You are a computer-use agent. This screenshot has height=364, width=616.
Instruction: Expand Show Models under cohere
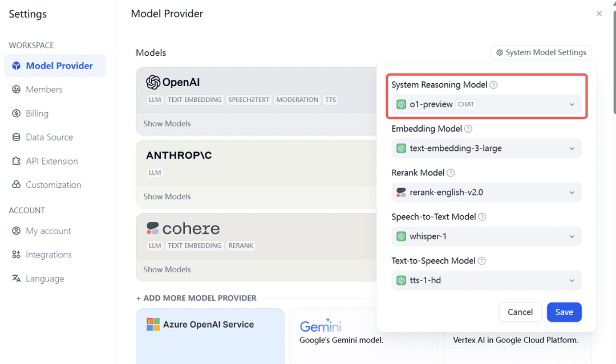coord(167,269)
